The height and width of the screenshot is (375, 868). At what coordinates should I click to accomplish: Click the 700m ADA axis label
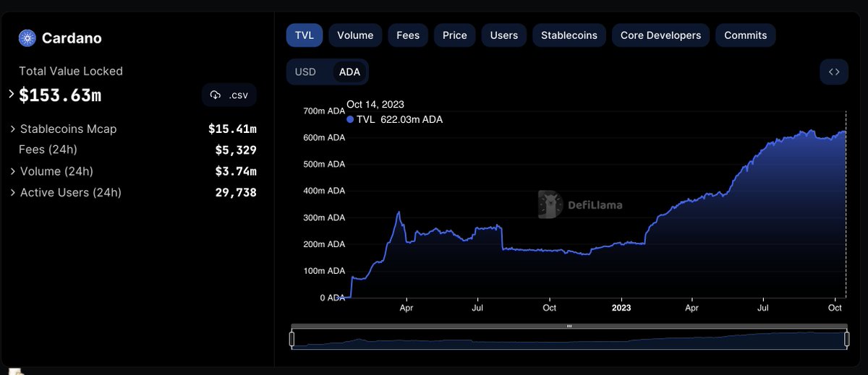click(x=324, y=111)
